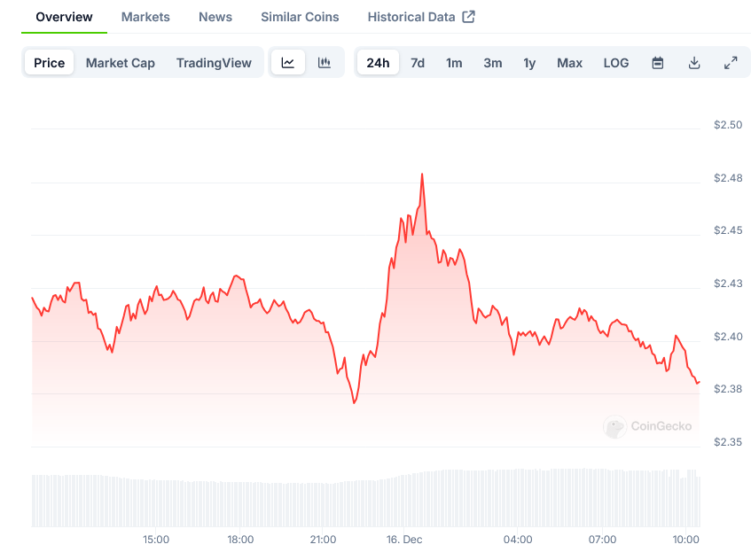The width and height of the screenshot is (751, 560).
Task: Click the CoinGecko watermark logo
Action: tap(648, 427)
